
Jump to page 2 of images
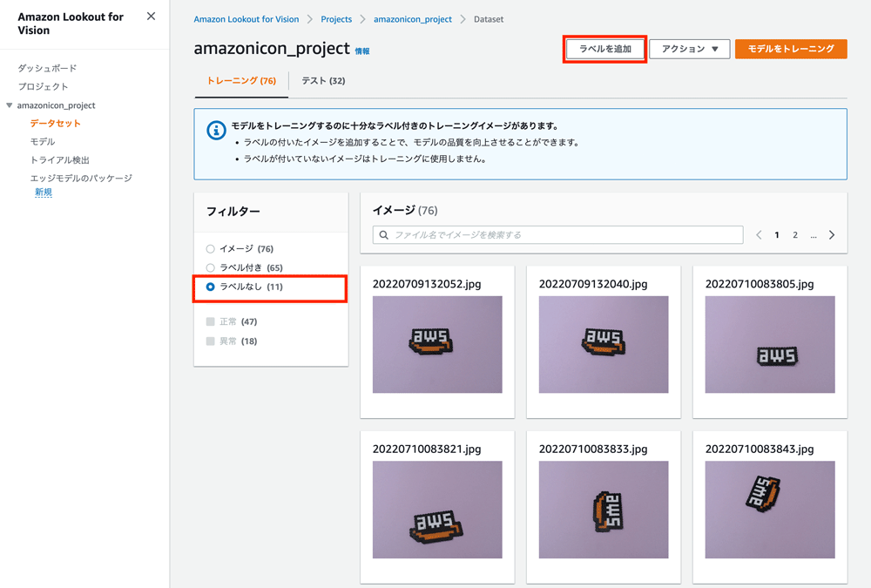(x=795, y=235)
